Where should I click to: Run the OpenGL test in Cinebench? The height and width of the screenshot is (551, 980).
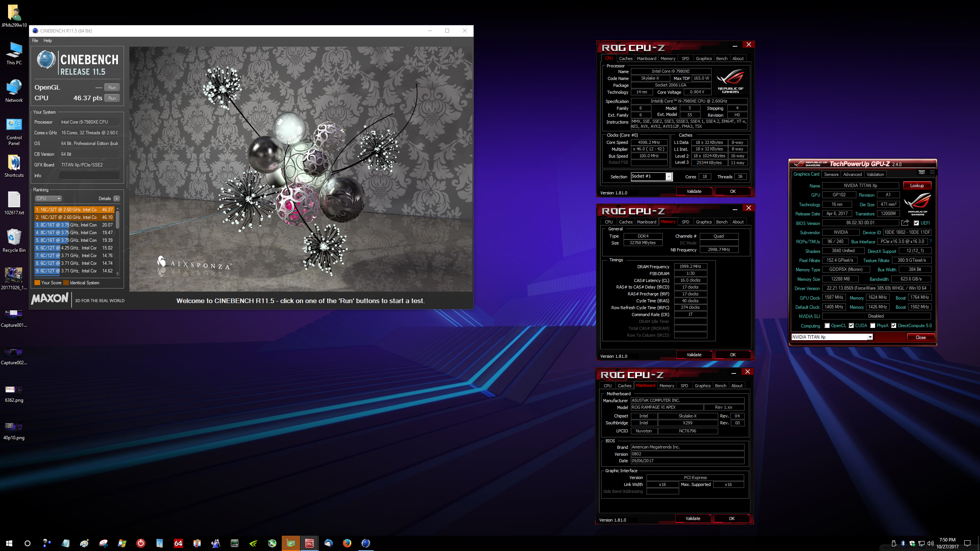point(112,88)
